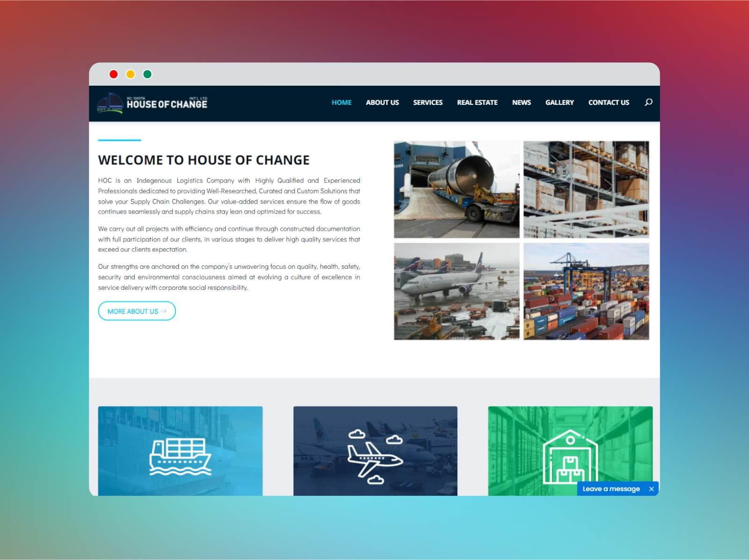View the ship loading cylinder photo
The image size is (749, 560).
[x=457, y=190]
